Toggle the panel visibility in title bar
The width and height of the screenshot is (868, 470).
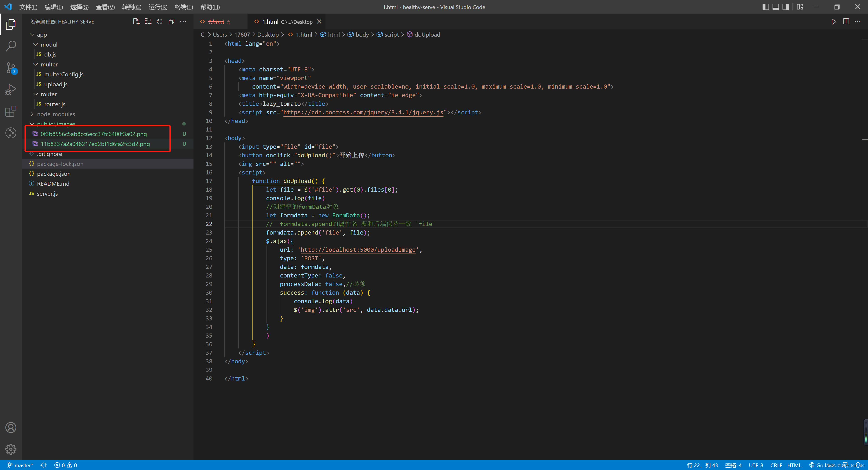[x=775, y=6]
